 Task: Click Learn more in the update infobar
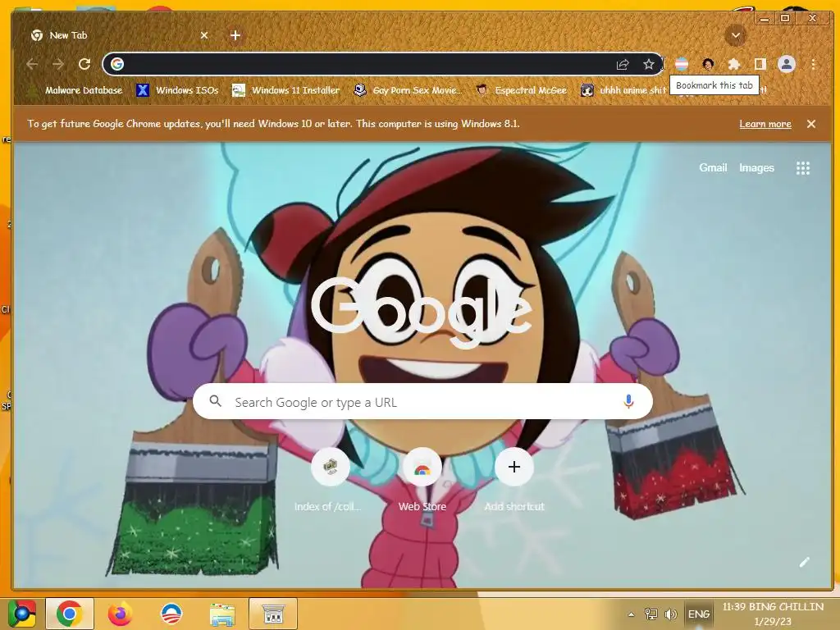click(x=765, y=124)
